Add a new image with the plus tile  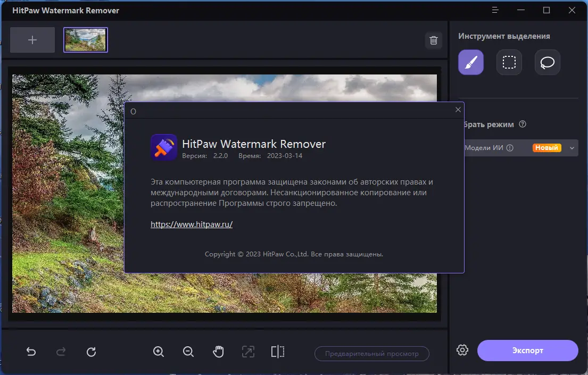32,40
